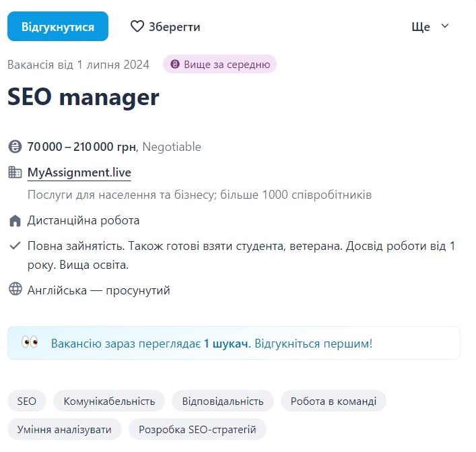Click the Дистанційна робота text
476x452 pixels.
coord(83,220)
